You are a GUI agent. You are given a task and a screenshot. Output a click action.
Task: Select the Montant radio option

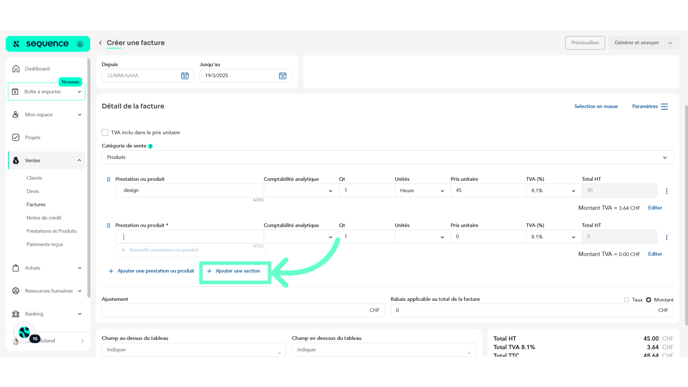(x=649, y=300)
